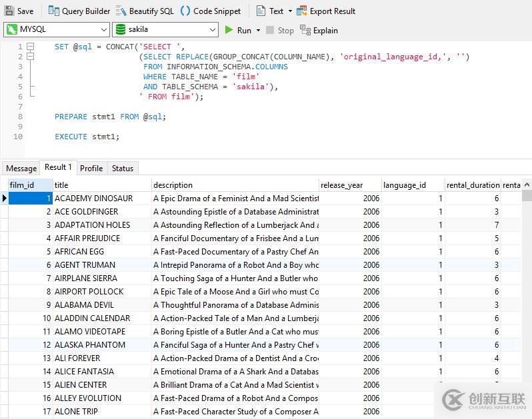532x419 pixels.
Task: Select the row indicator arrow for row 1
Action: tap(4, 198)
